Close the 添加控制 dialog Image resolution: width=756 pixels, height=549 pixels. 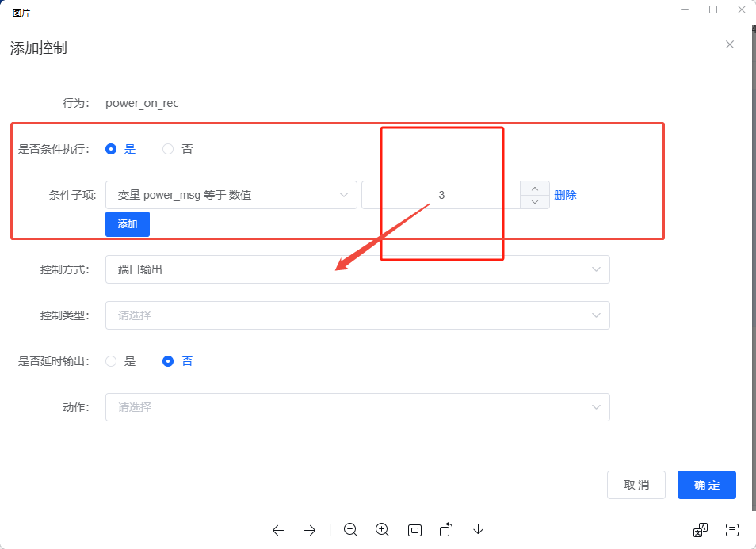point(729,44)
